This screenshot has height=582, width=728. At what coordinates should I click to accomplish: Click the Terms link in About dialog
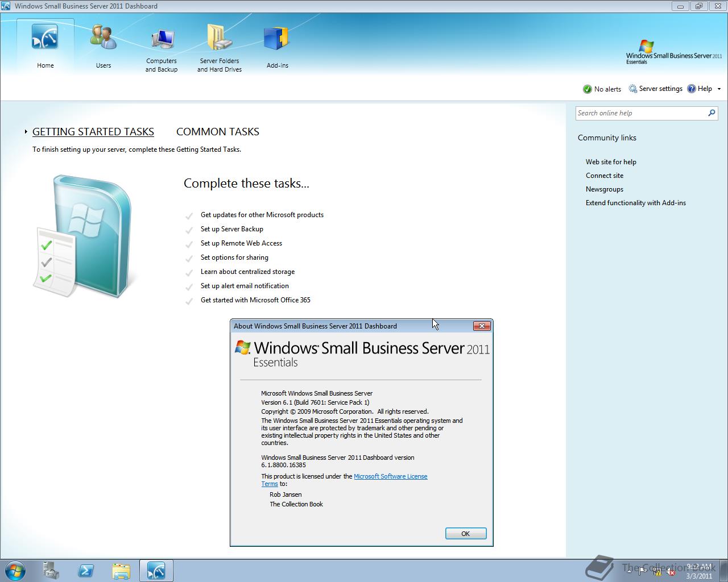point(270,484)
